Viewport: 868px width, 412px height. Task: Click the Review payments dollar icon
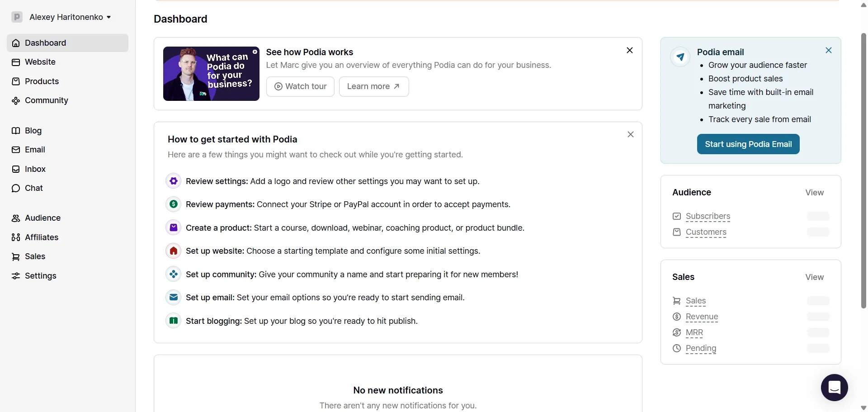174,204
